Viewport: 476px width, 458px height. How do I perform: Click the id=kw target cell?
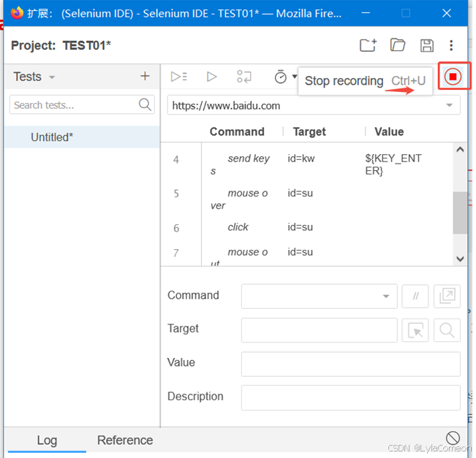point(301,159)
